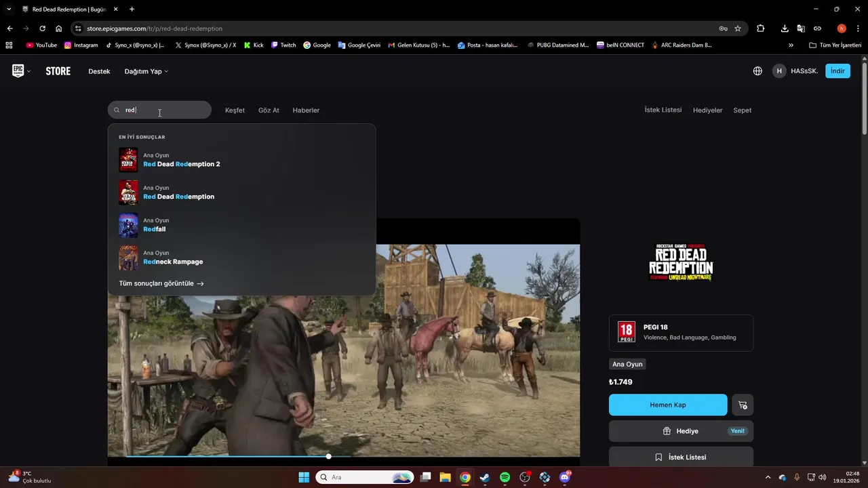Open the password key icon in address bar
The width and height of the screenshot is (868, 488).
[x=724, y=28]
